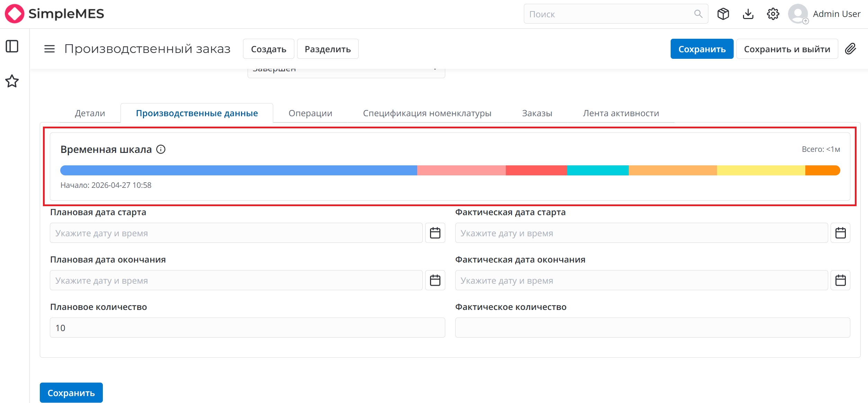Click the Плановая дата старта input
The height and width of the screenshot is (403, 868).
236,233
